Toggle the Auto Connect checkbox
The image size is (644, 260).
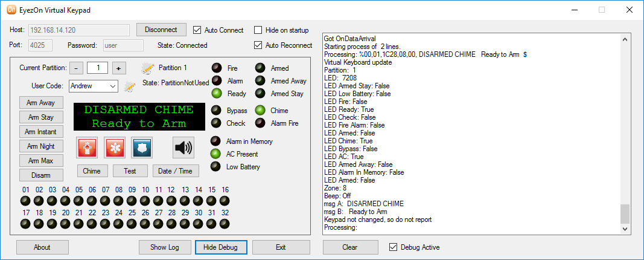coord(197,30)
